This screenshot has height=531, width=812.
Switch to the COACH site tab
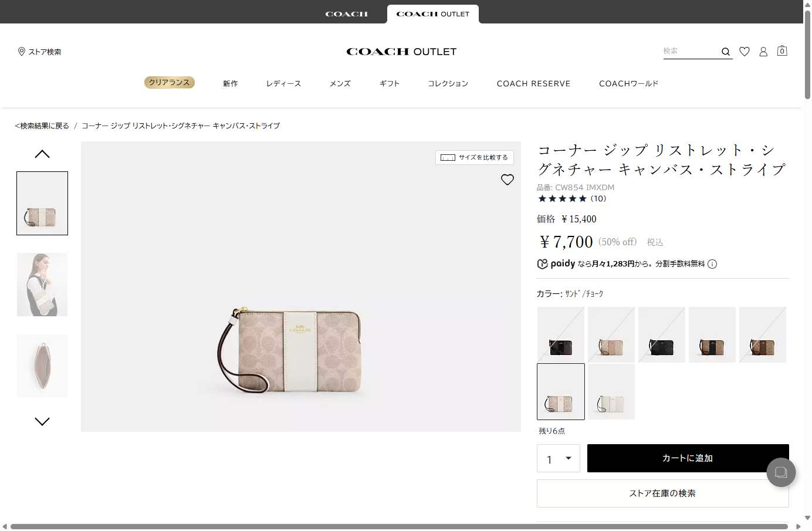tap(347, 14)
